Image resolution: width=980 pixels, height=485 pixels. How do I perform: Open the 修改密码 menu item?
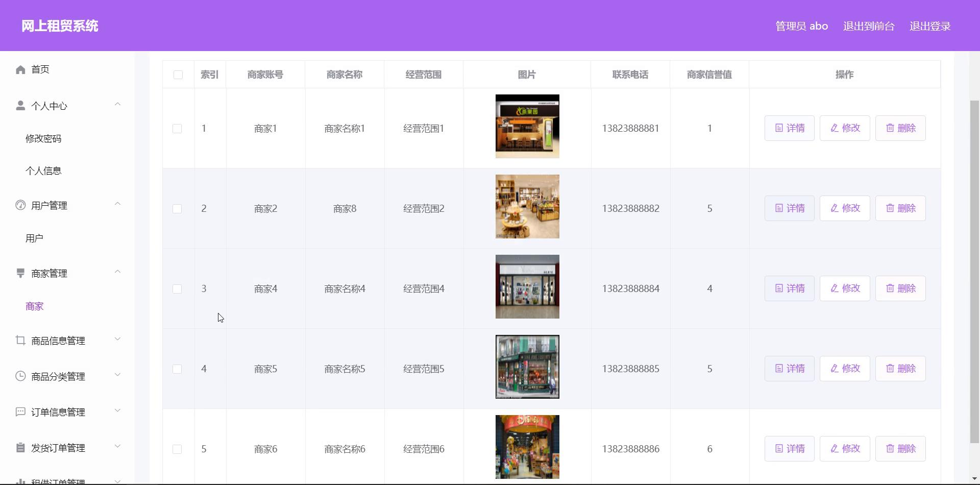pyautogui.click(x=43, y=138)
